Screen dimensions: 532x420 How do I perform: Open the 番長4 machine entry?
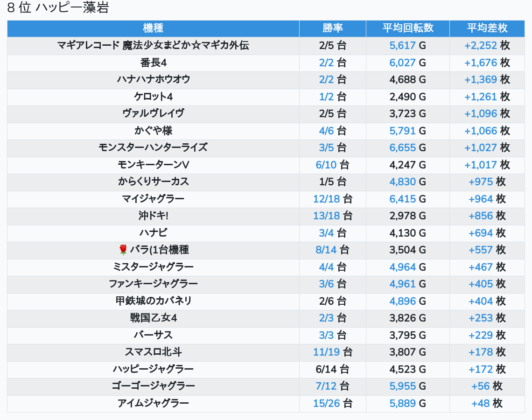[153, 63]
